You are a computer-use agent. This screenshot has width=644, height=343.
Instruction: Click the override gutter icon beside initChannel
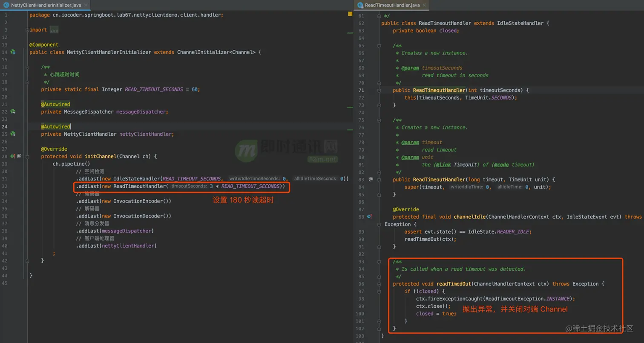pyautogui.click(x=12, y=156)
